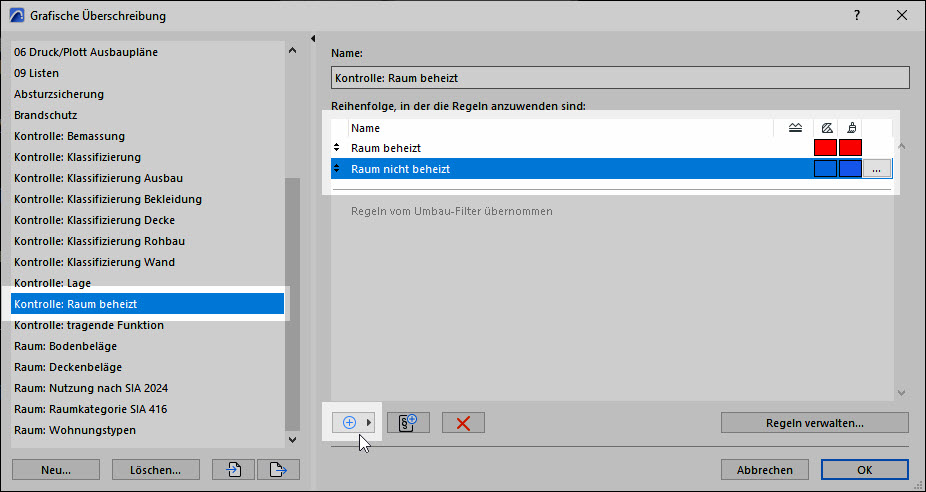Click the add rule plus icon
The image size is (926, 492).
(x=349, y=423)
